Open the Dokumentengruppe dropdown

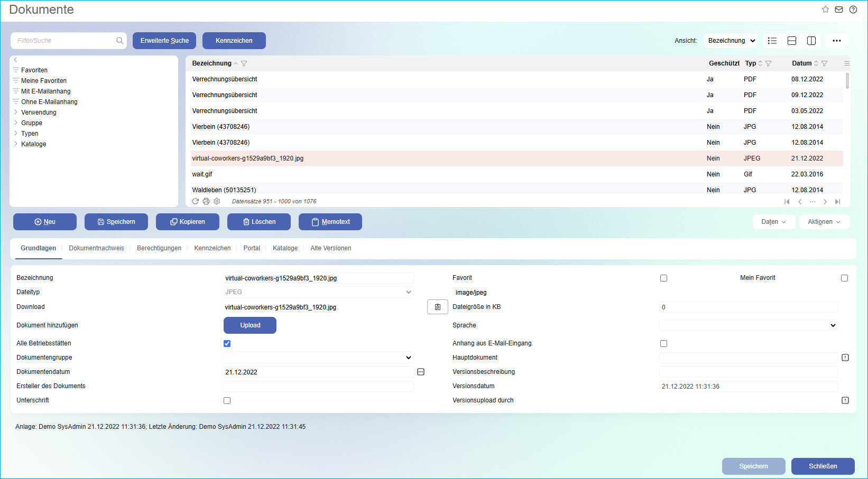click(318, 358)
